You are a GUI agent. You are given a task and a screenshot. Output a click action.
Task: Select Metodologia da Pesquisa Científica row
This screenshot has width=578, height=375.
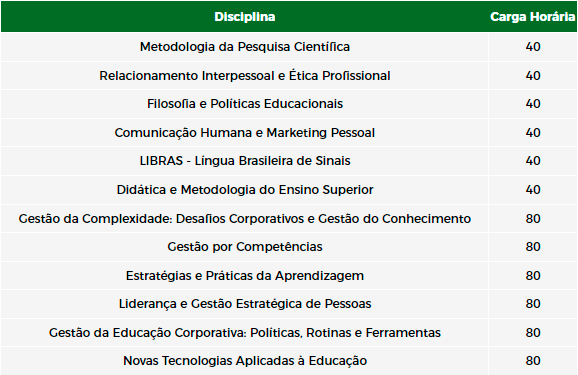point(289,47)
